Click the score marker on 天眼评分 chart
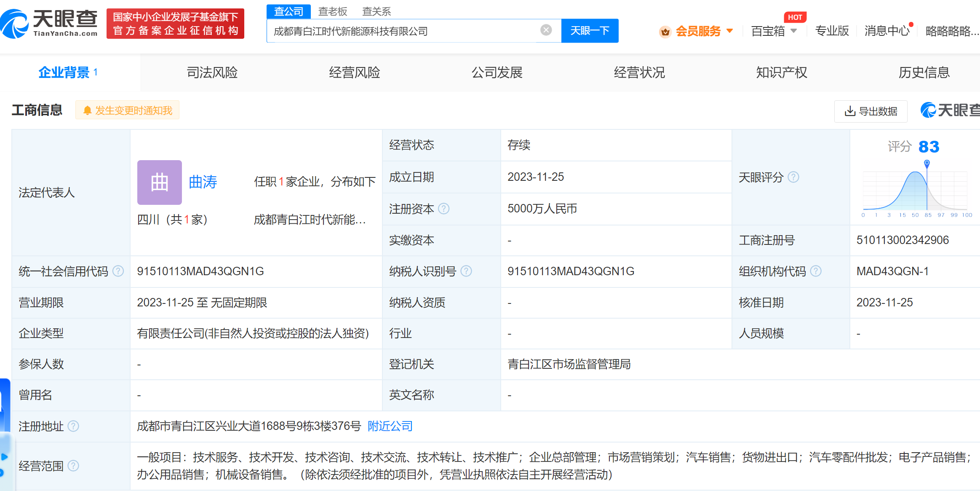980x491 pixels. click(927, 163)
